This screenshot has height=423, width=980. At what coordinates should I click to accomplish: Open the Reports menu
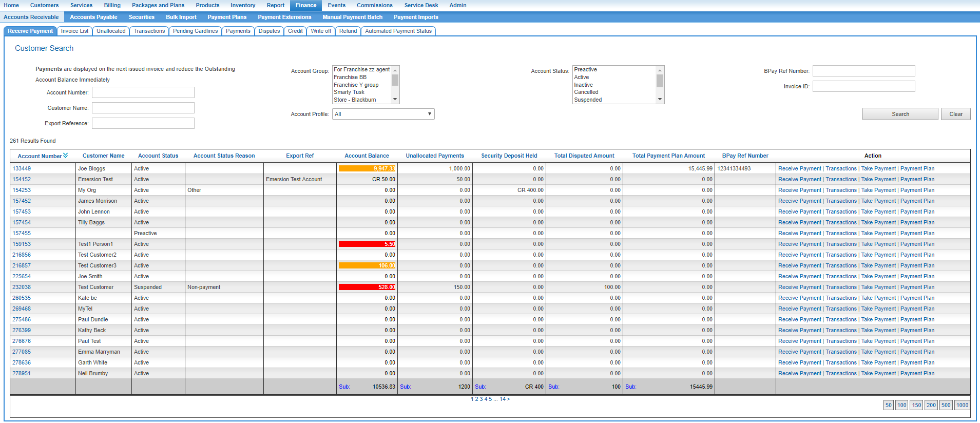coord(275,5)
